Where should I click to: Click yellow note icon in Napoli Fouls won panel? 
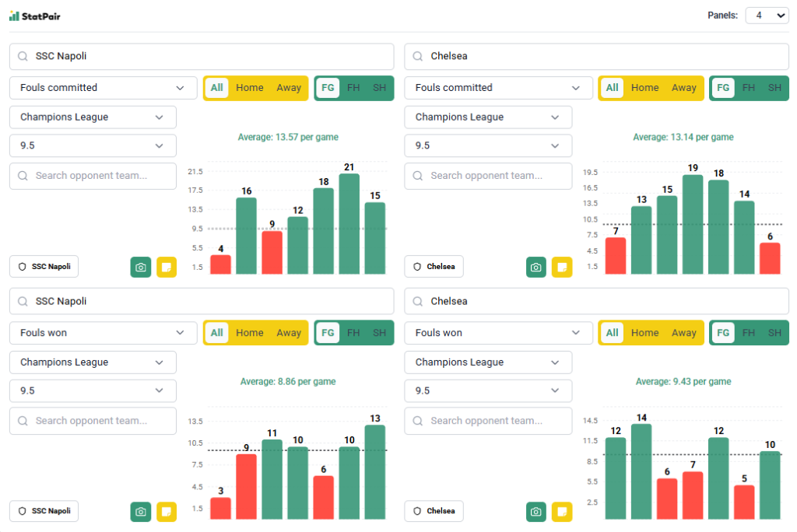click(x=167, y=512)
